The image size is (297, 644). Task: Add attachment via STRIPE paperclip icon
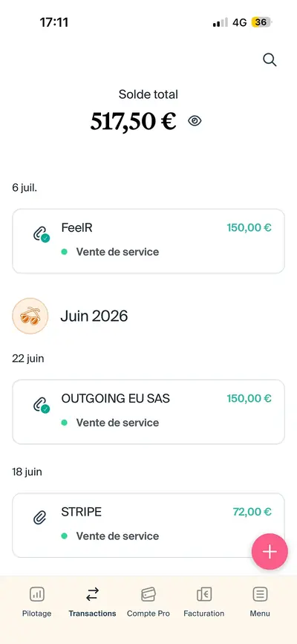[x=39, y=518]
